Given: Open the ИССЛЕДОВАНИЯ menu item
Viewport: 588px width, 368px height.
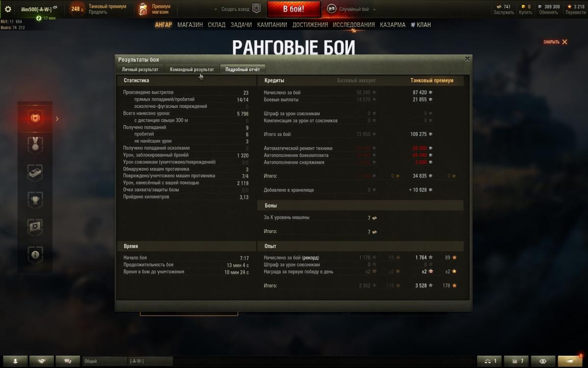Looking at the screenshot, I should (x=354, y=25).
